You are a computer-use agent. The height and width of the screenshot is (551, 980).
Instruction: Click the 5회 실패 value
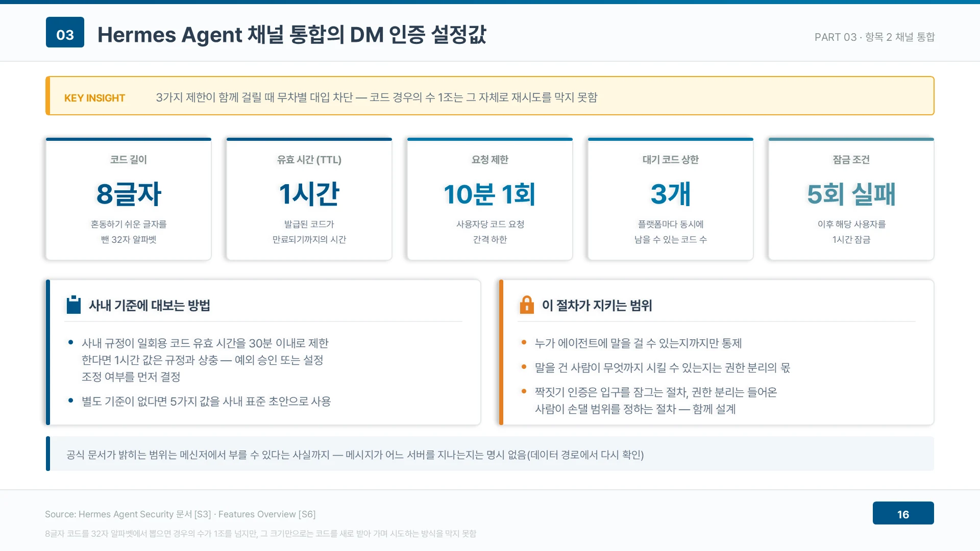[851, 194]
